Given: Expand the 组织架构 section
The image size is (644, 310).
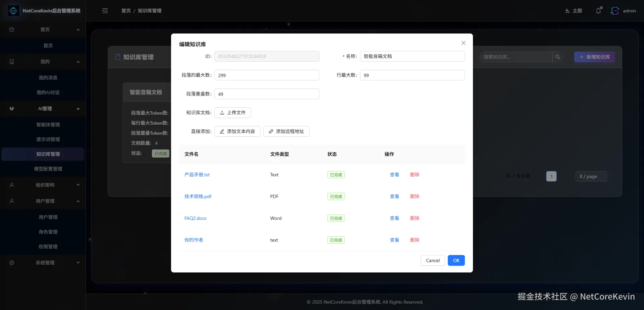Looking at the screenshot, I should click(x=78, y=185).
